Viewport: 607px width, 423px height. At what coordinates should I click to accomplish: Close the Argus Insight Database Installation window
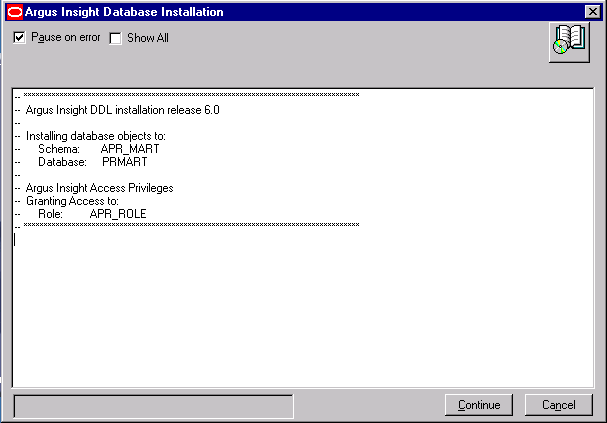(592, 12)
